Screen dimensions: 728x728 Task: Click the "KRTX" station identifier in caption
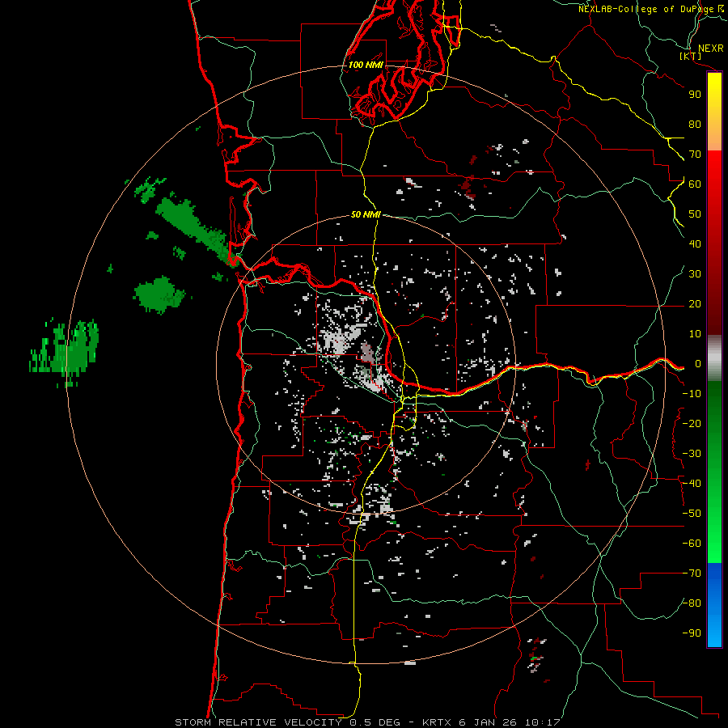(x=438, y=722)
